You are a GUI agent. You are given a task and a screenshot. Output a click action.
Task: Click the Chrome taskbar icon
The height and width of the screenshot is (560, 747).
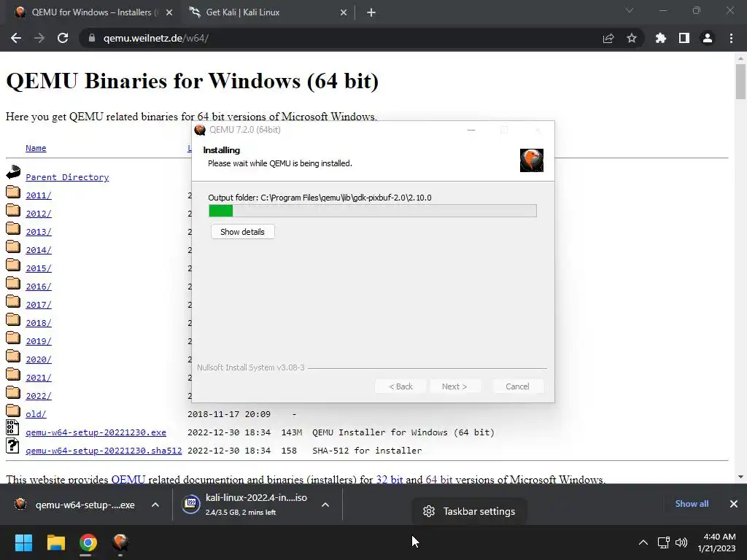tap(88, 542)
